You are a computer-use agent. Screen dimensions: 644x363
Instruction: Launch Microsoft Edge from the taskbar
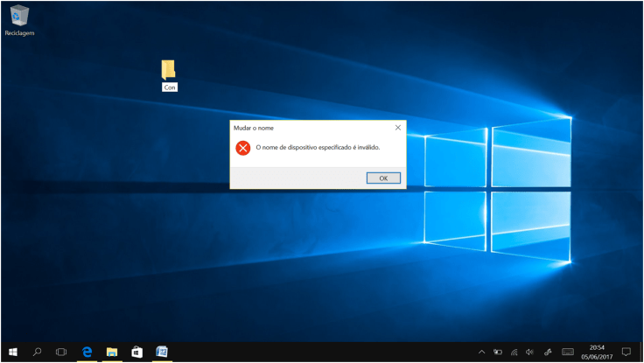[x=87, y=352]
